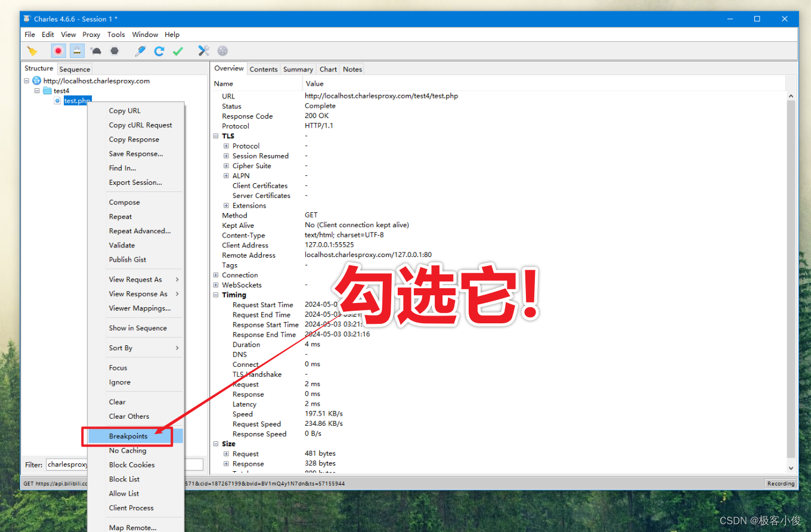Expand the WebSockets section
811x532 pixels.
pyautogui.click(x=216, y=285)
